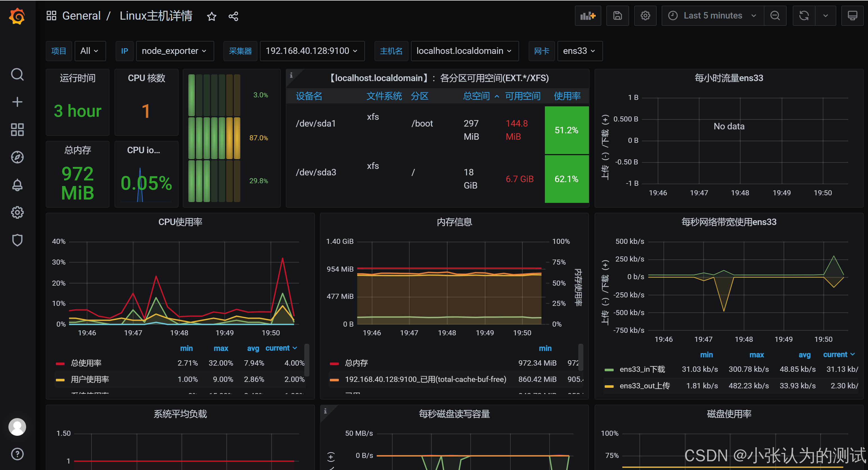Toggle ens33_in下载 series in network legend
The height and width of the screenshot is (470, 868).
pyautogui.click(x=642, y=369)
